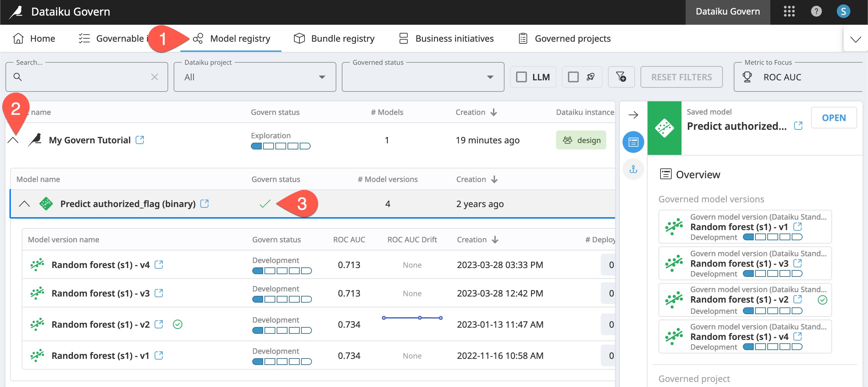Click the ROC AUC drift line for v2
The width and height of the screenshot is (868, 387).
tap(412, 318)
